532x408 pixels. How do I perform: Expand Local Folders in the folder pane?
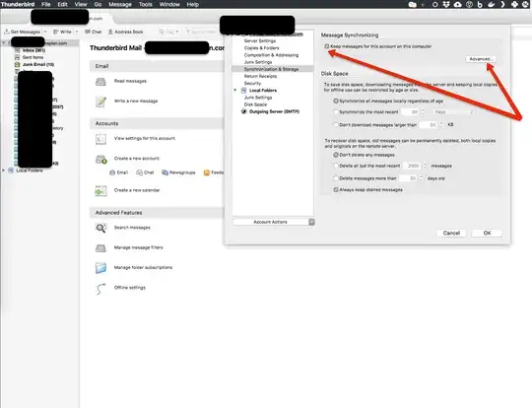click(x=3, y=170)
